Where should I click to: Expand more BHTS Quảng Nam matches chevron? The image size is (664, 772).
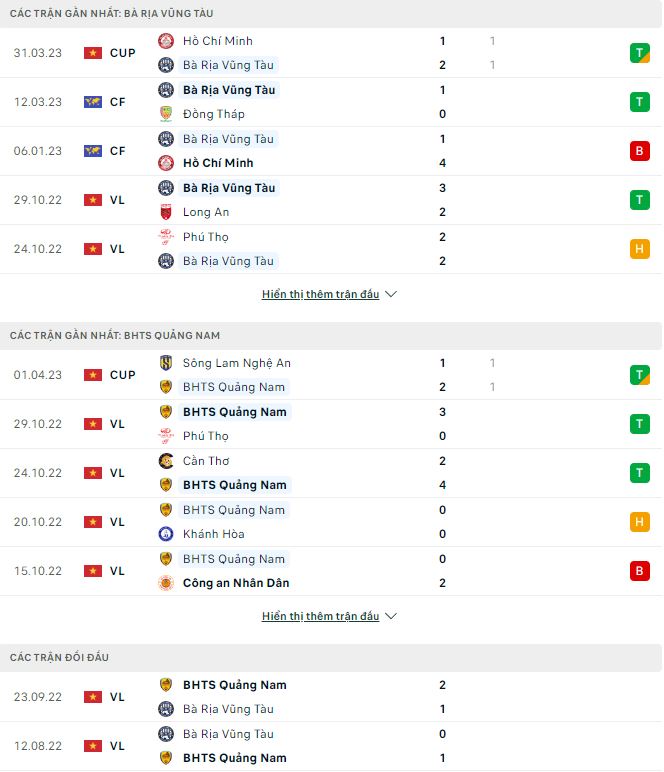[391, 616]
